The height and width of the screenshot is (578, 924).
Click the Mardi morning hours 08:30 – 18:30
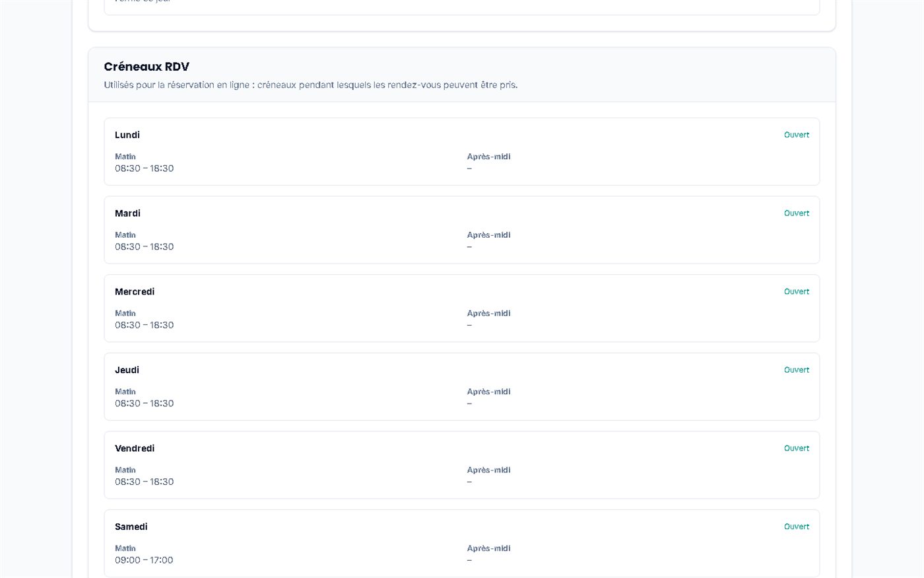(145, 247)
